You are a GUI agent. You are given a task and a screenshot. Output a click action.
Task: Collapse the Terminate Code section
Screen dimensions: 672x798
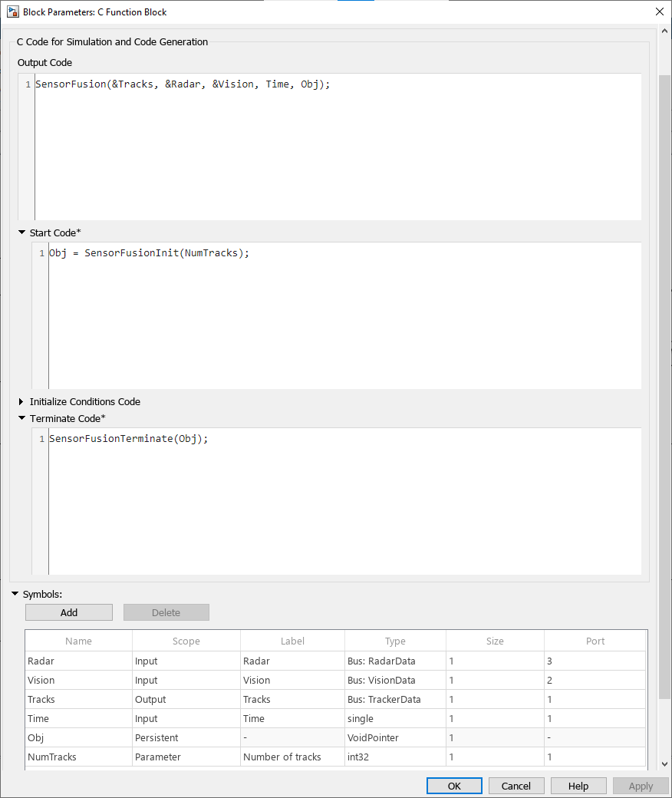coord(21,418)
